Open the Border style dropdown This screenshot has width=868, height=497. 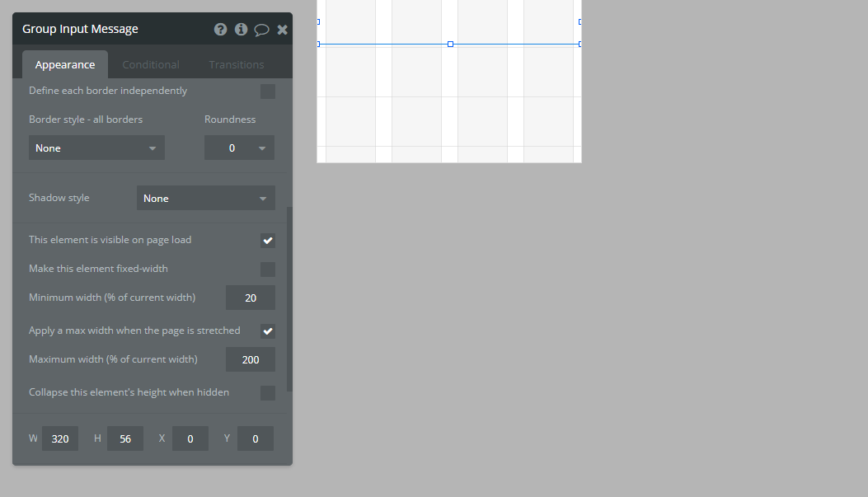(97, 148)
